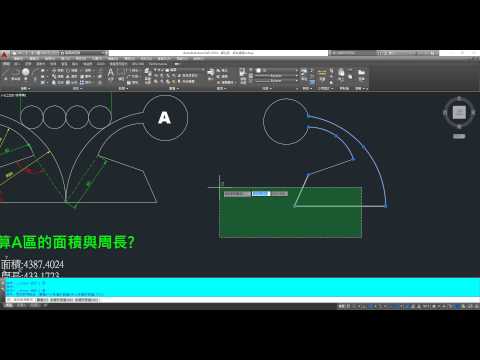The width and height of the screenshot is (480, 360).
Task: Click the Insert block icon
Action: [211, 73]
